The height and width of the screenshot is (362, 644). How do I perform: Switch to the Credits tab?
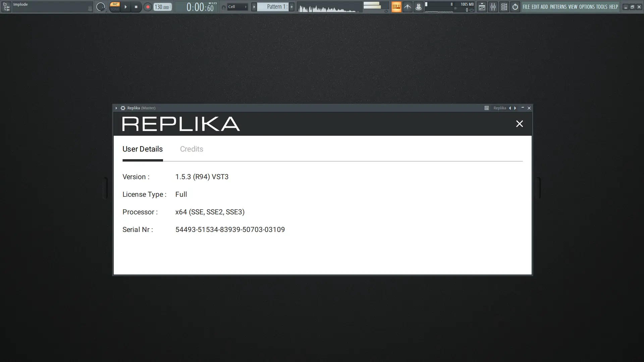coord(192,149)
